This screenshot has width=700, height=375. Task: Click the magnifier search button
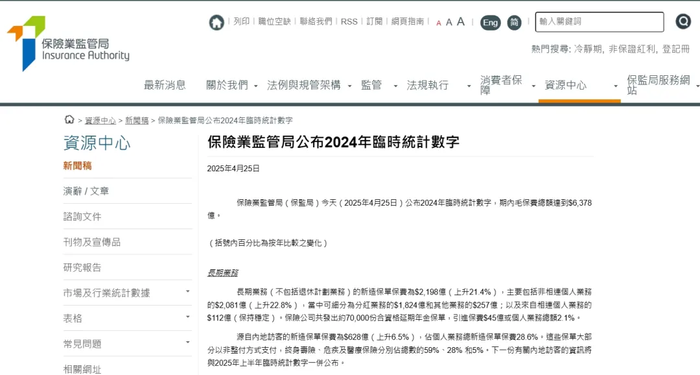[x=683, y=21]
